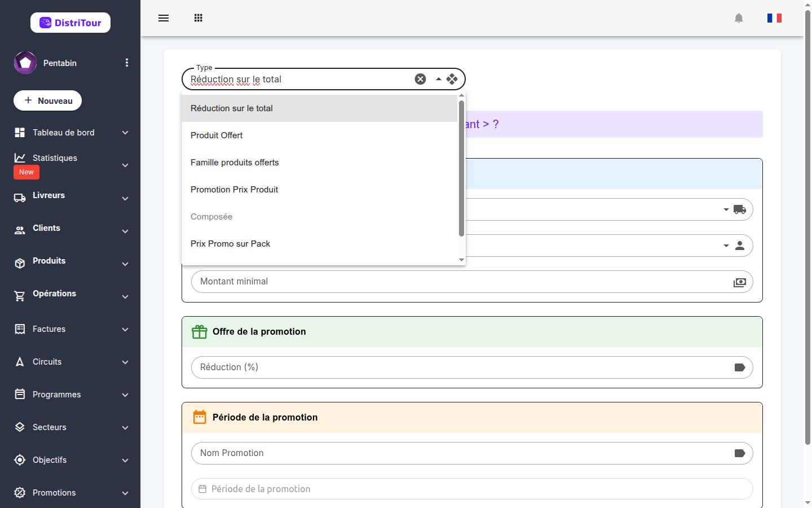Click the Montant minimal input
Screen dimensions: 812x508
pyautogui.click(x=472, y=282)
